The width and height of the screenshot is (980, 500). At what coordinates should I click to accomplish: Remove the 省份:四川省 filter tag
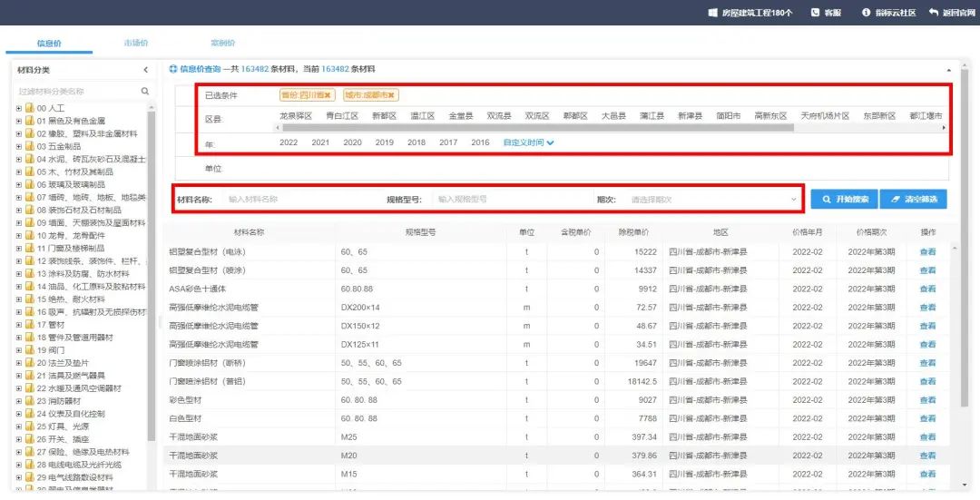329,95
